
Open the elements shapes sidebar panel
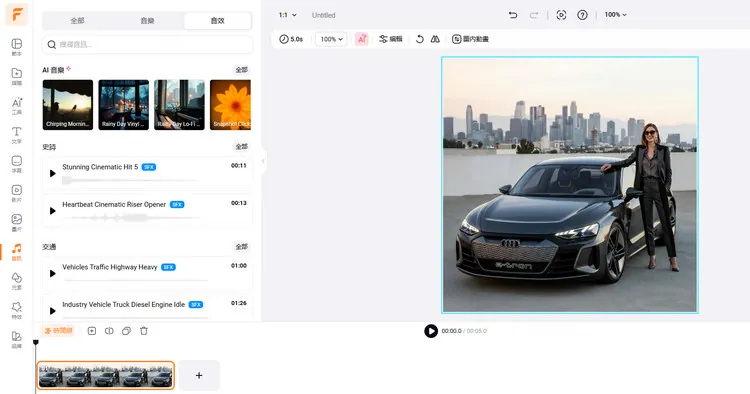pyautogui.click(x=16, y=281)
